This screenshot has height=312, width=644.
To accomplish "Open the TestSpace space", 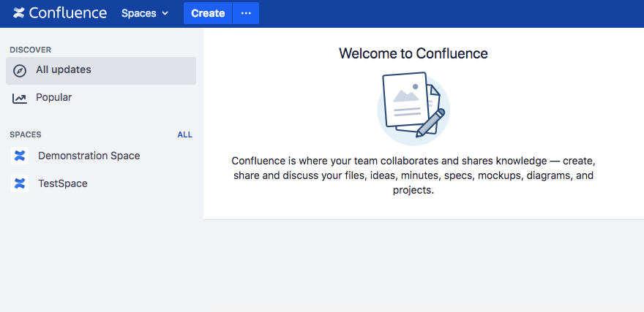I will [63, 183].
